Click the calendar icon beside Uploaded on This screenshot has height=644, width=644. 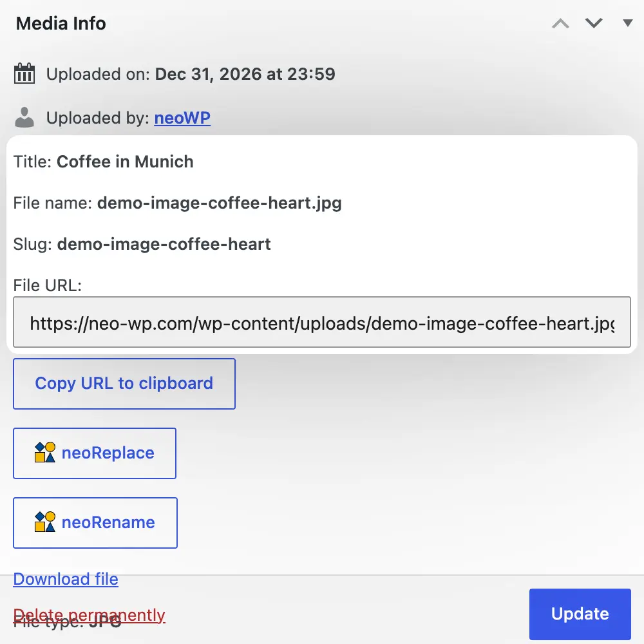click(x=24, y=73)
